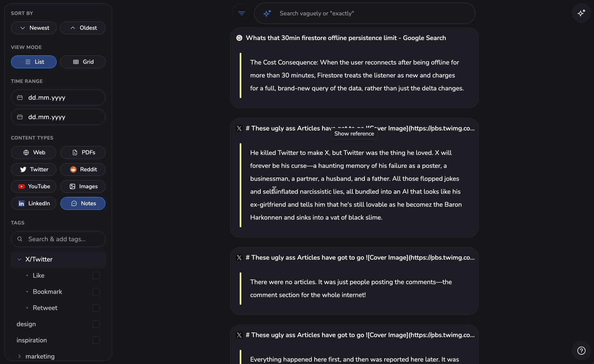Sort notes by Oldest

click(83, 28)
